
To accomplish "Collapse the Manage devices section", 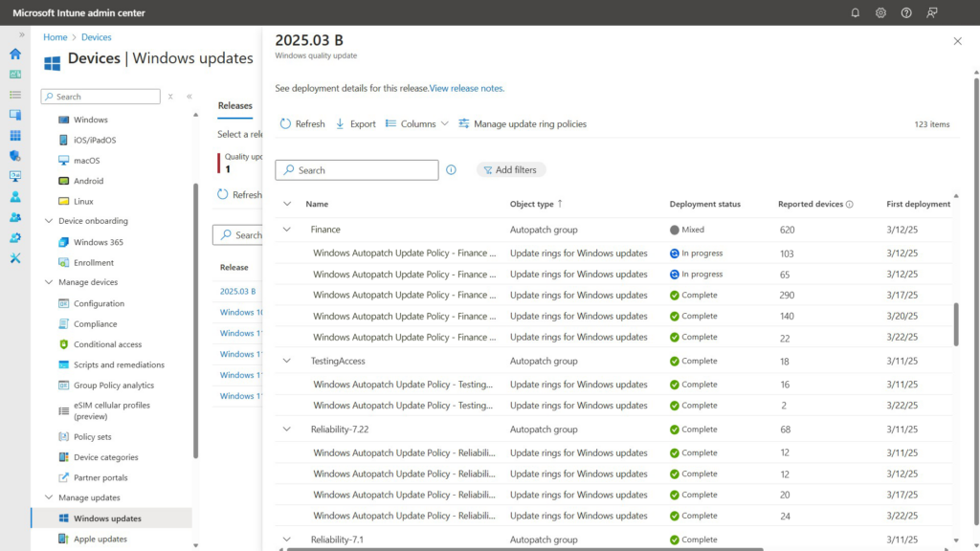I will [x=49, y=282].
